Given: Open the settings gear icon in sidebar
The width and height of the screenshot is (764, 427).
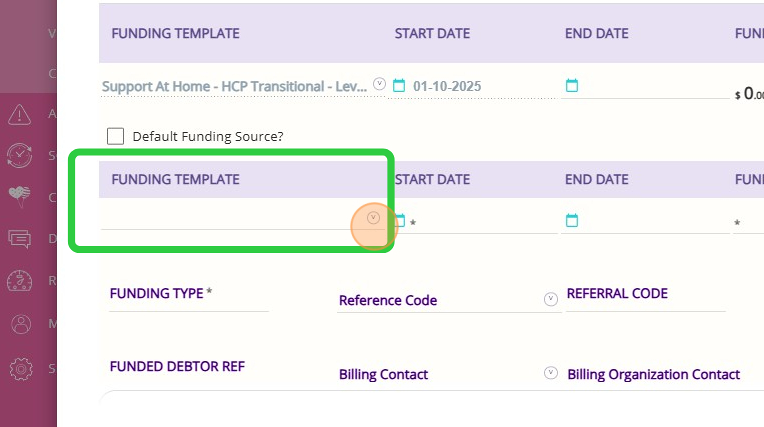Looking at the screenshot, I should point(19,368).
